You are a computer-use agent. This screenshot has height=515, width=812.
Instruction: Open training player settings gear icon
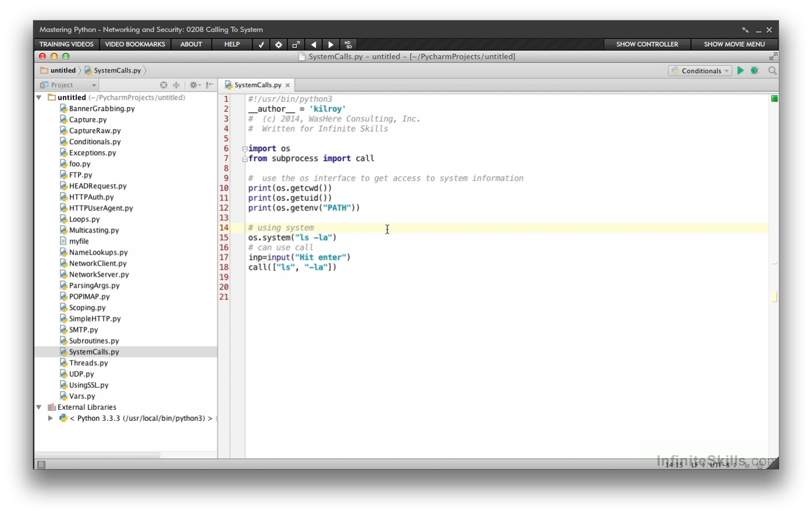coord(279,44)
